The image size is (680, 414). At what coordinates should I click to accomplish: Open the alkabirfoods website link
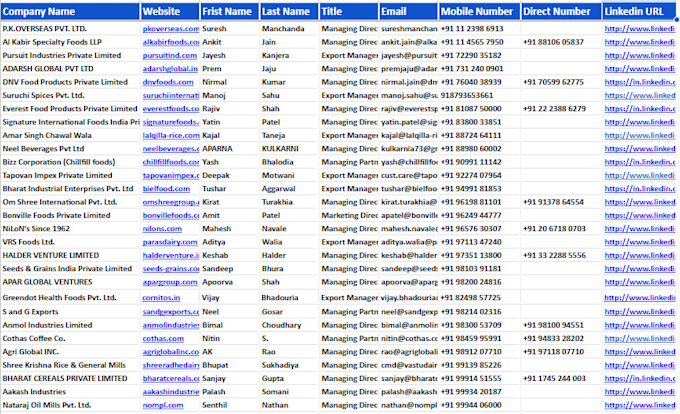pyautogui.click(x=171, y=42)
